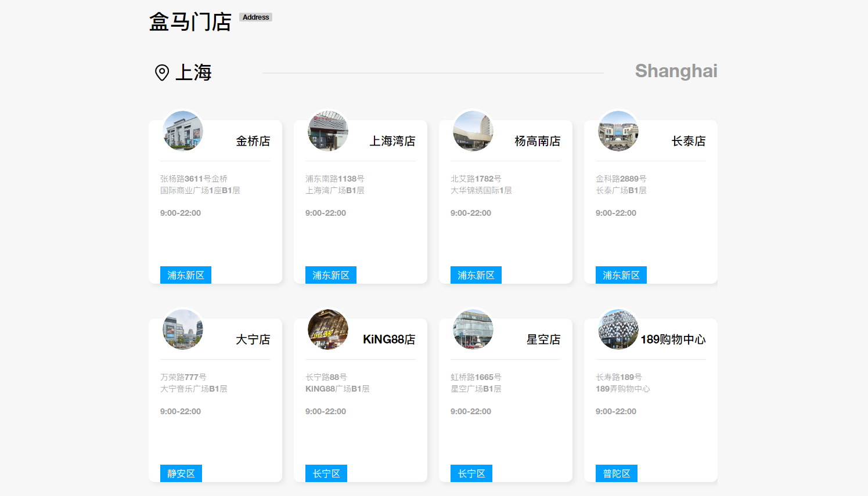This screenshot has height=496, width=868.
Task: View the 杨高南店 store photo
Action: (473, 131)
